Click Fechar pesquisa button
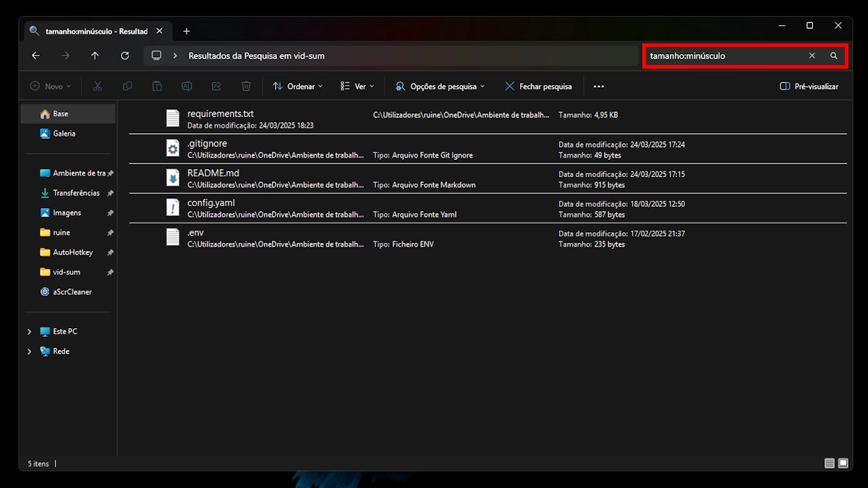The image size is (868, 488). tap(538, 86)
